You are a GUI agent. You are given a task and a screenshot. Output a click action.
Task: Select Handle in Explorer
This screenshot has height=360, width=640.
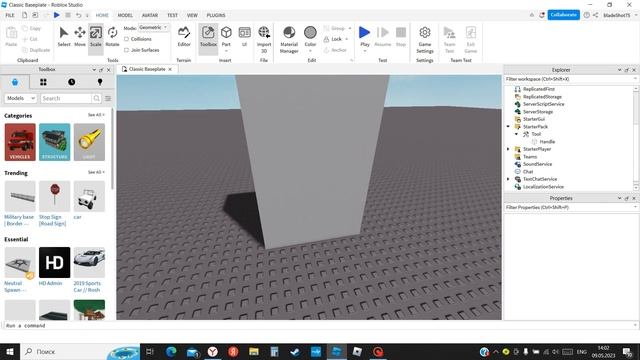tap(547, 142)
